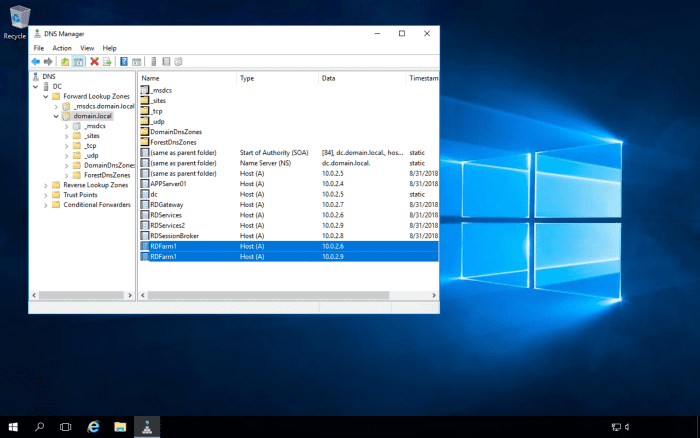Select the RDFarm1 record with 10.0.2.6
The image size is (700, 438).
(288, 246)
